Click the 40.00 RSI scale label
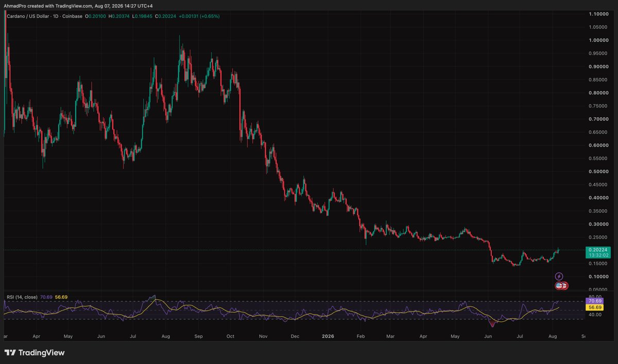The height and width of the screenshot is (364, 618). click(x=595, y=314)
